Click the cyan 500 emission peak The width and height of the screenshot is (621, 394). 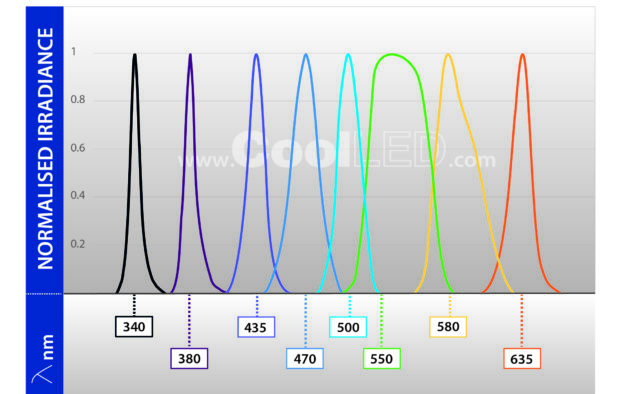coord(348,55)
